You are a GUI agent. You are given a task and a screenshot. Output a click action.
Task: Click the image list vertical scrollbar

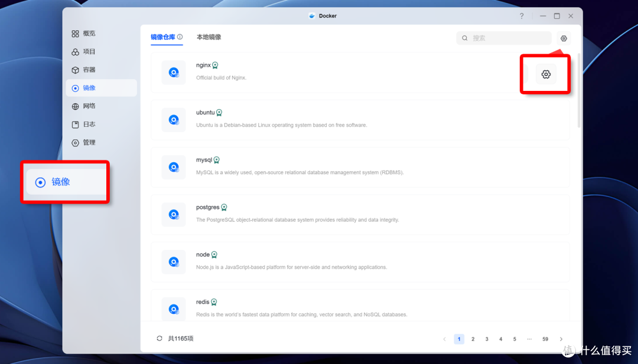click(579, 90)
